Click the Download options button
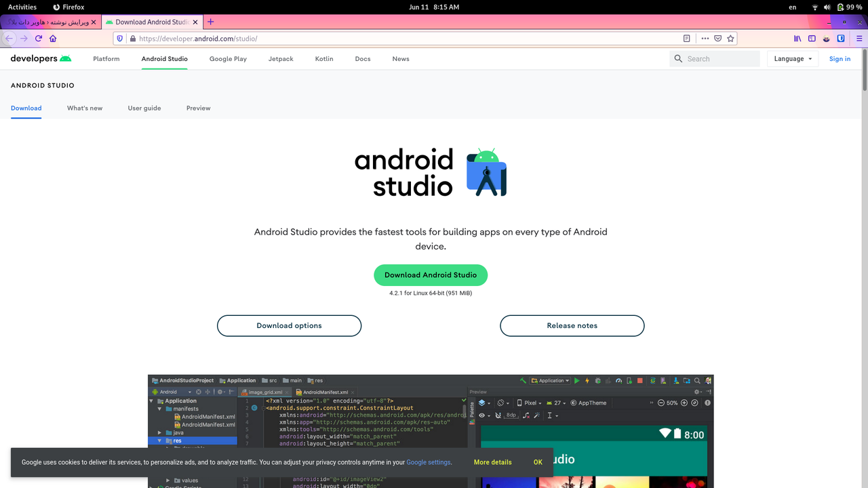 pos(289,325)
